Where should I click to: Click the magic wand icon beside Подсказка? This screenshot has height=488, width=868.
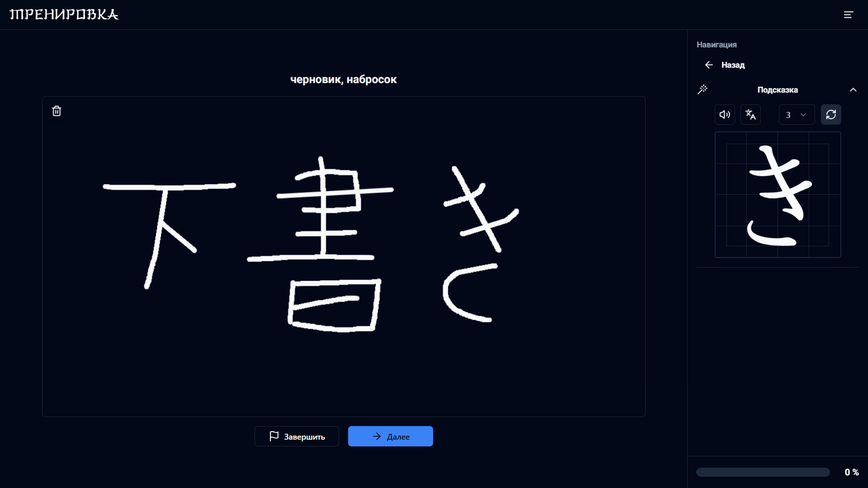click(x=703, y=89)
